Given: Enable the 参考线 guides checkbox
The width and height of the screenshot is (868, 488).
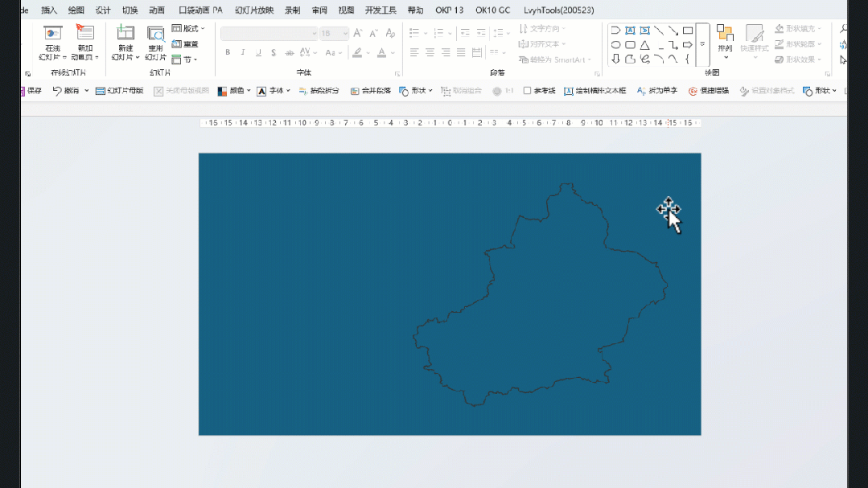Looking at the screenshot, I should [527, 91].
